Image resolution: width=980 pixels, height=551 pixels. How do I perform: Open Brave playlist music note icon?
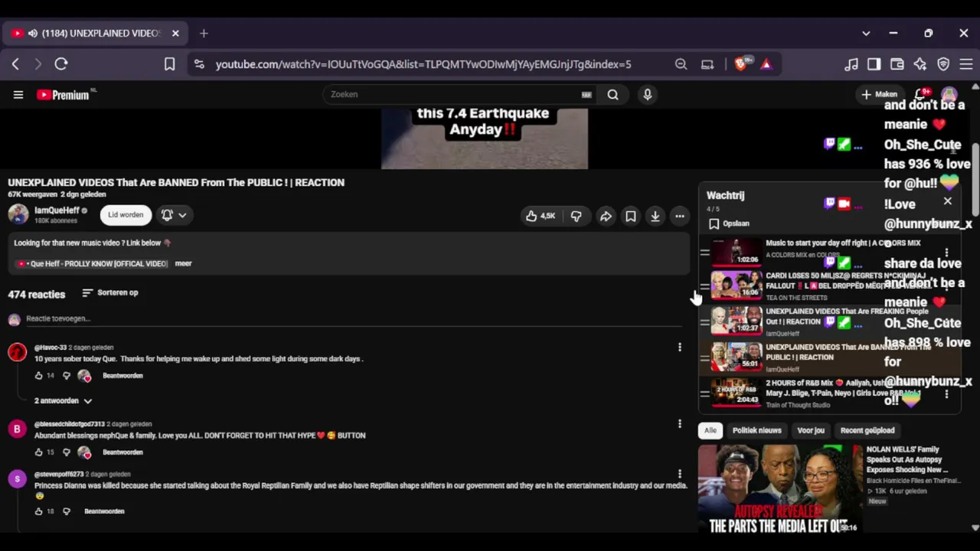coord(851,64)
